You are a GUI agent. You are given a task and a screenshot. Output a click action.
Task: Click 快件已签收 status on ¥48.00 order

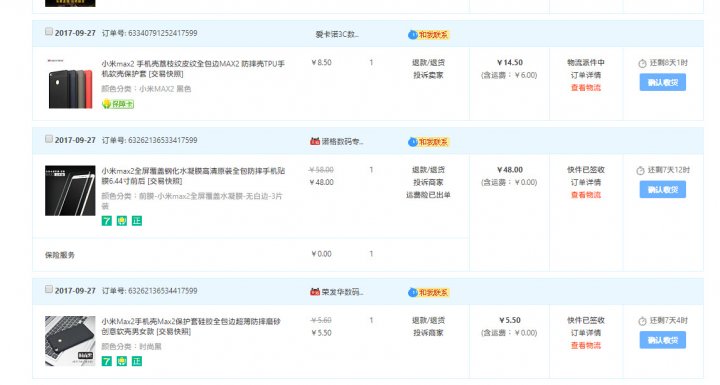[585, 170]
